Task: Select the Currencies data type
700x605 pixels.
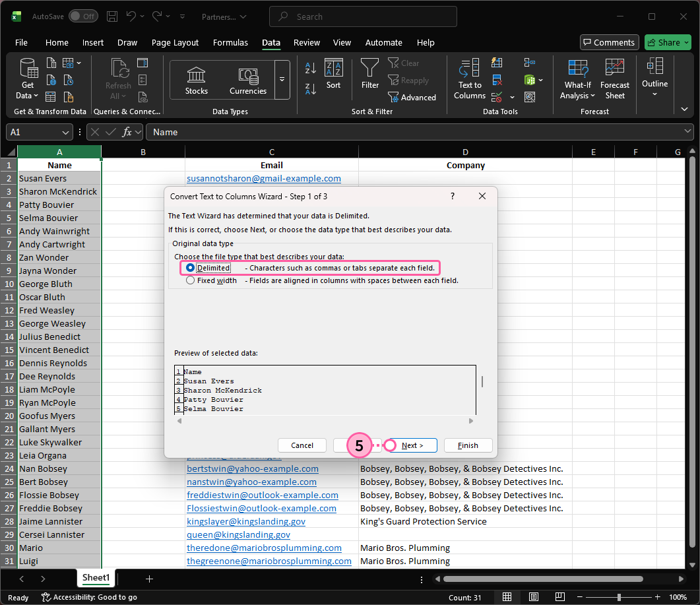Action: click(x=247, y=79)
